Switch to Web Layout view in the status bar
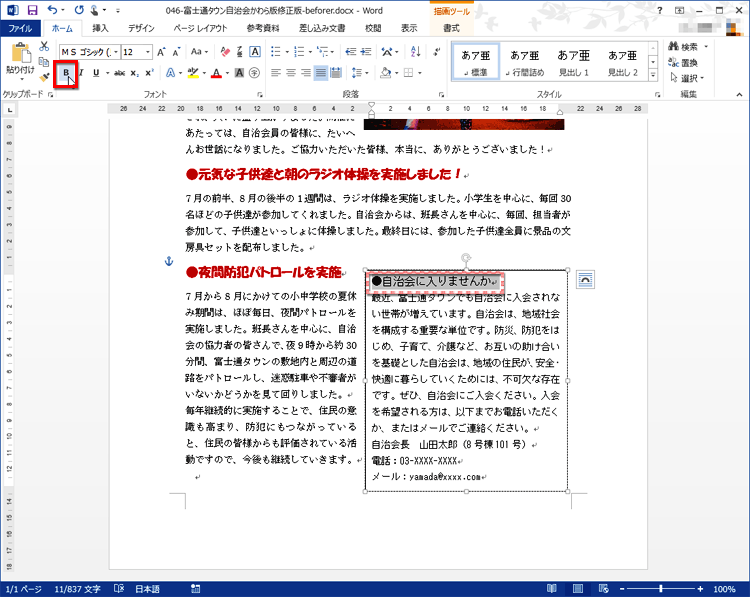The height and width of the screenshot is (597, 750). coord(604,588)
